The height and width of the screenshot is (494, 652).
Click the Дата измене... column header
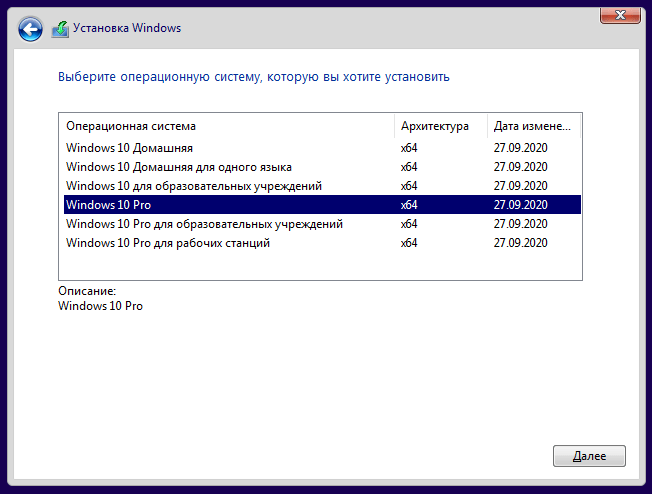tap(534, 126)
